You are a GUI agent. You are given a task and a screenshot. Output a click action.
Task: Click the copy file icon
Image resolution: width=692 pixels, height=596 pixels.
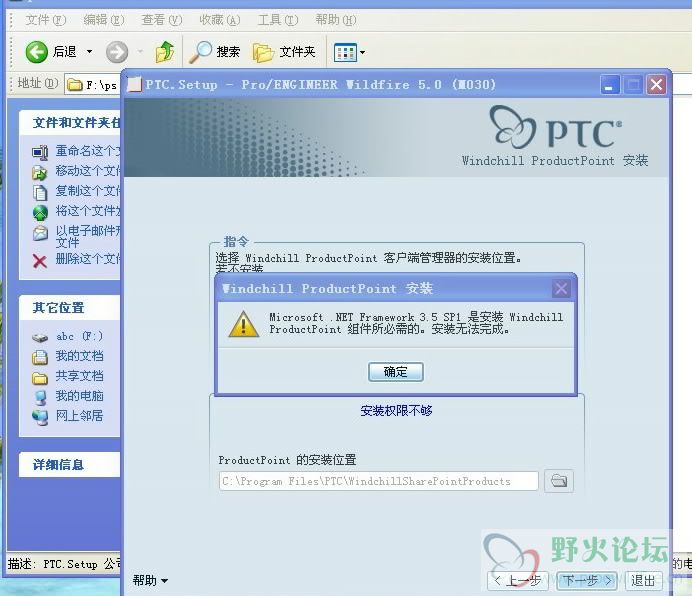pyautogui.click(x=40, y=192)
